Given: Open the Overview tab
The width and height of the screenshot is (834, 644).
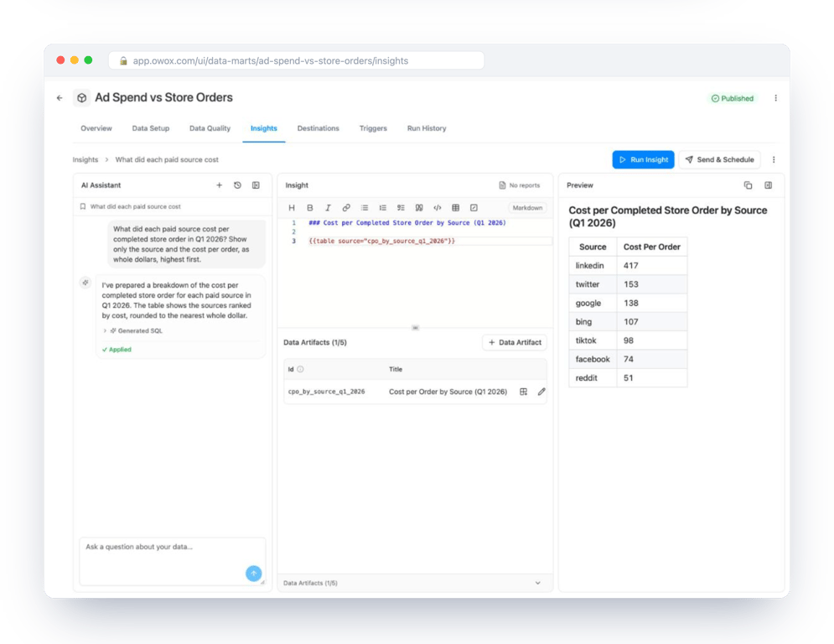Looking at the screenshot, I should point(96,128).
